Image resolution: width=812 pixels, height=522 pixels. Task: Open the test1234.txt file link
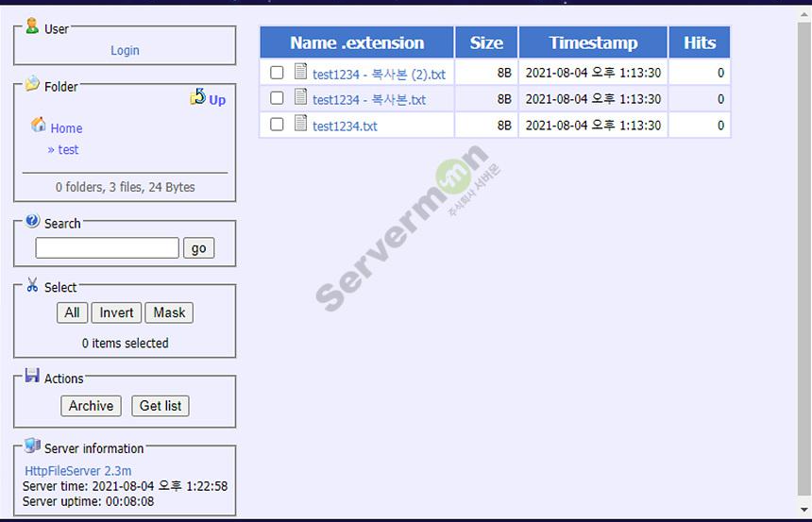(345, 126)
